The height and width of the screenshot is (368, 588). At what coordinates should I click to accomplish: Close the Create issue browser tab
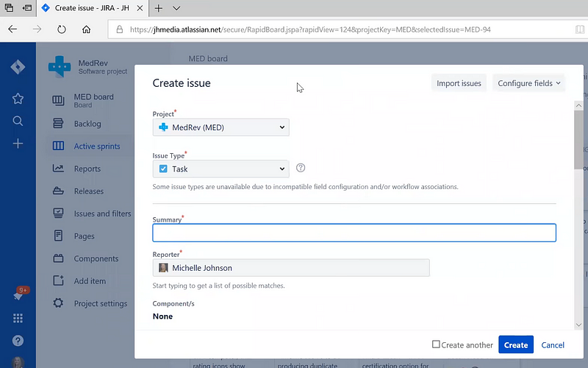[140, 8]
